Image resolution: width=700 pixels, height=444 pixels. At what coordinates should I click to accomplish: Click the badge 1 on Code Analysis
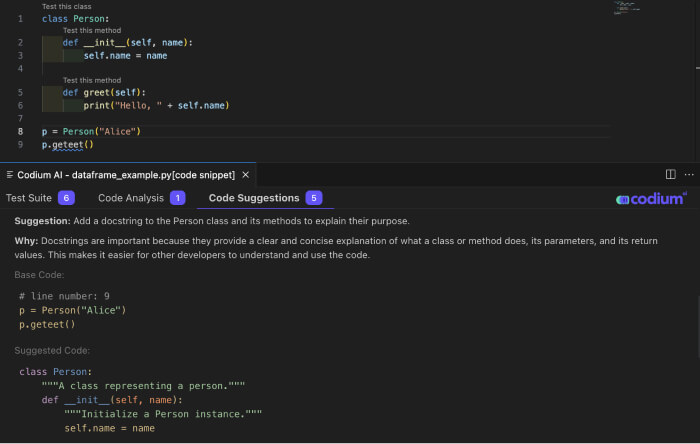pos(178,198)
